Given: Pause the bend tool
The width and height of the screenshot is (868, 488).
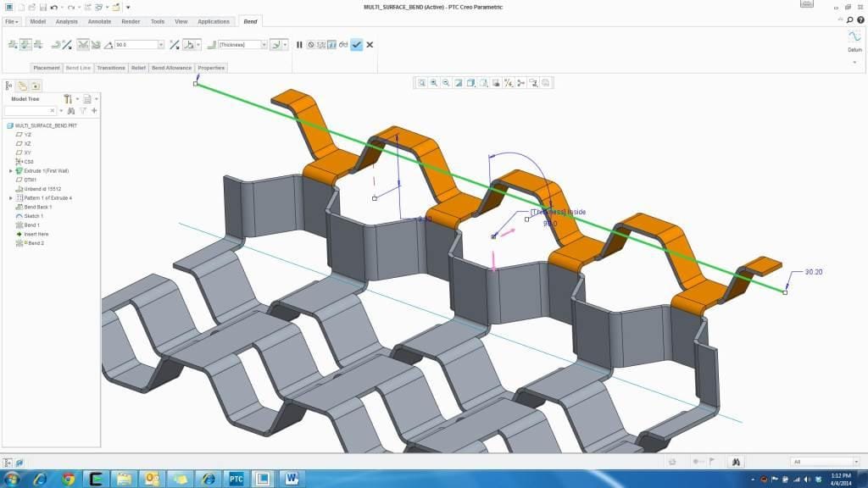Looking at the screenshot, I should (x=299, y=45).
